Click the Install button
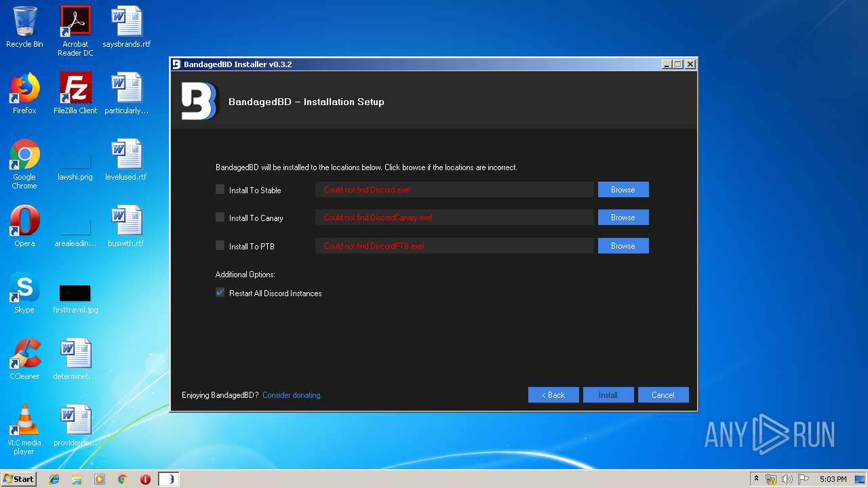The width and height of the screenshot is (868, 488). pyautogui.click(x=608, y=395)
